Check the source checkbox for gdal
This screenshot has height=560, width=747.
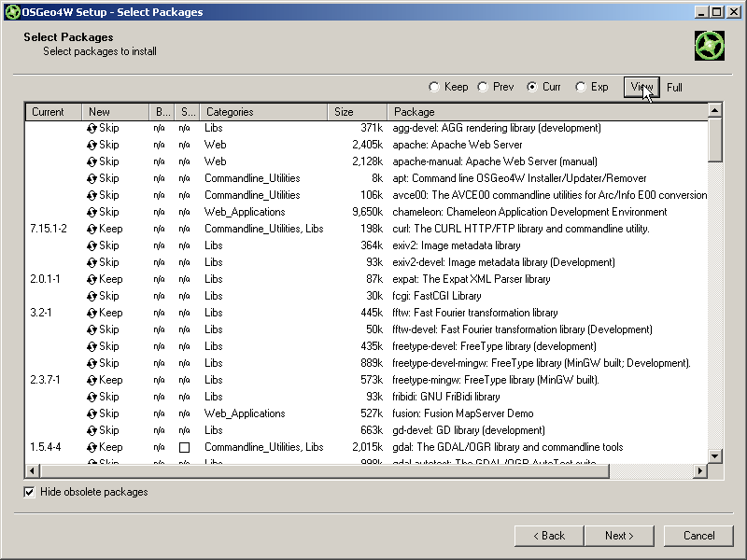point(184,448)
